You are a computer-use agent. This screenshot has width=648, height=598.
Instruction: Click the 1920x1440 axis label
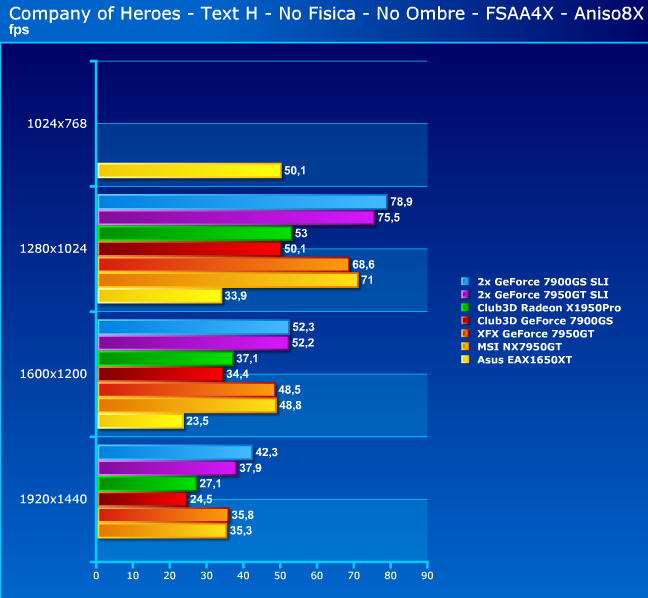coord(53,499)
